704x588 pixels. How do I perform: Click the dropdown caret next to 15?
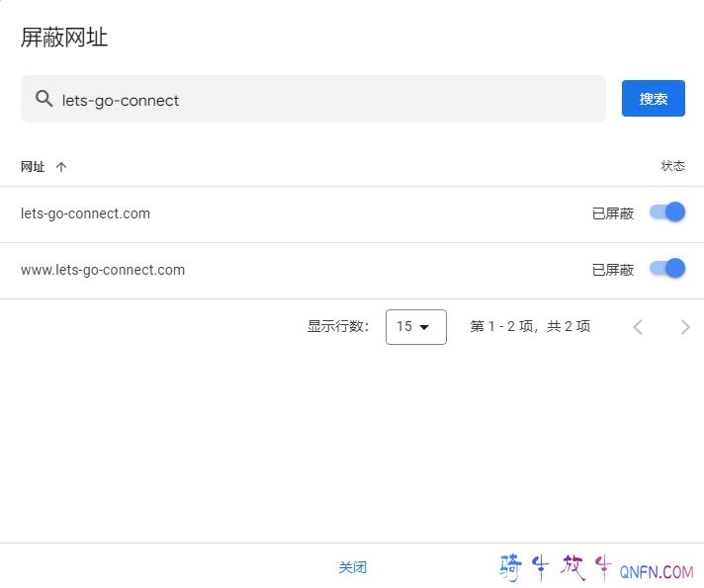(x=425, y=327)
